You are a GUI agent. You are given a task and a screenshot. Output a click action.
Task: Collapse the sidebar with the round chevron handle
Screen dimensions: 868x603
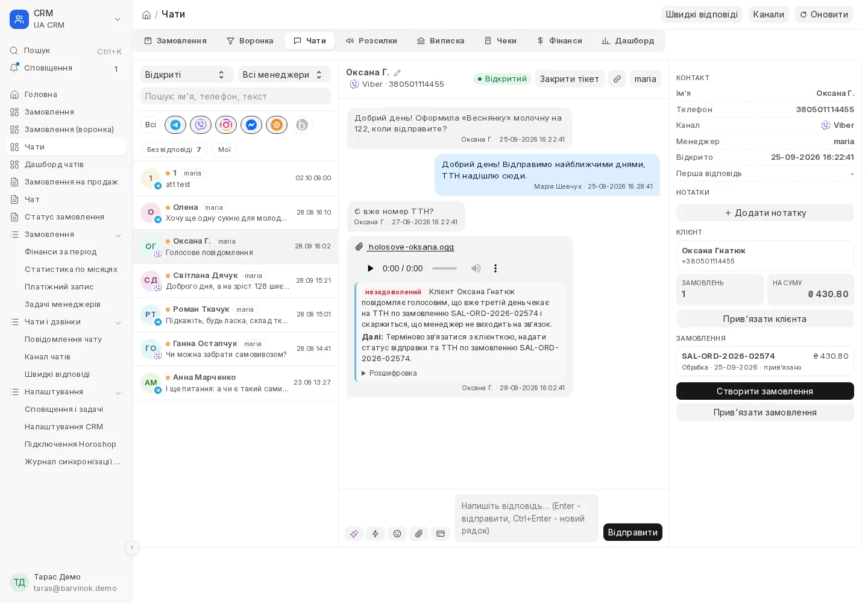[x=132, y=548]
